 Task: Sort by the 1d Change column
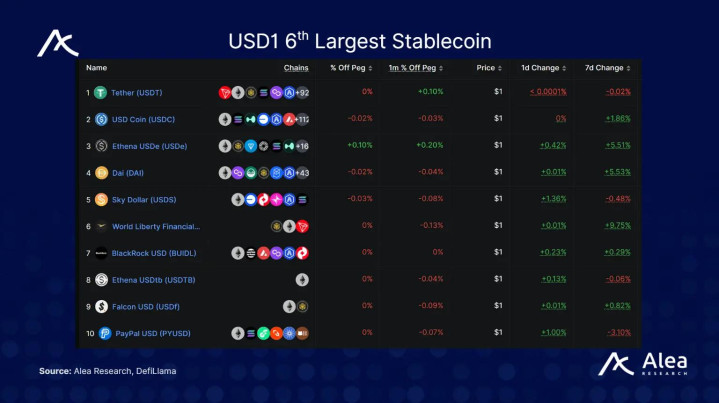coord(542,68)
